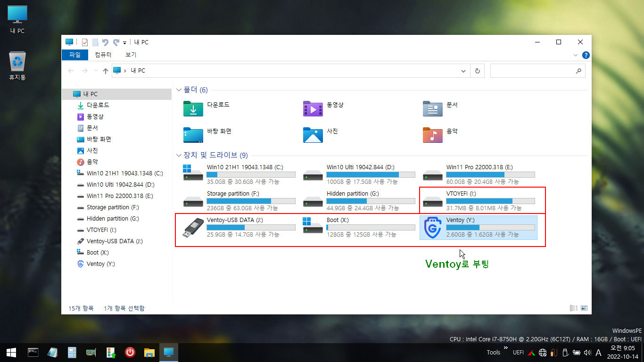Select 내 PC in the navigation tree
Screen dimensions: 644x362
116,94
